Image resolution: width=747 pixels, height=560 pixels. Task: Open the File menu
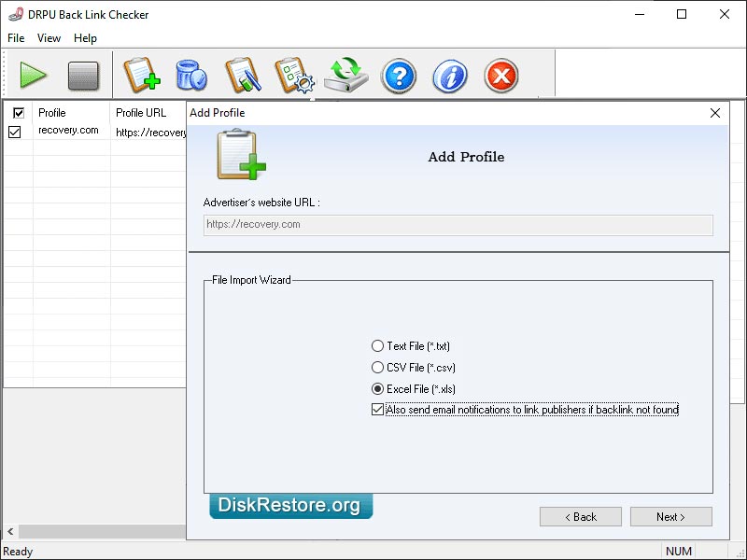coord(16,38)
